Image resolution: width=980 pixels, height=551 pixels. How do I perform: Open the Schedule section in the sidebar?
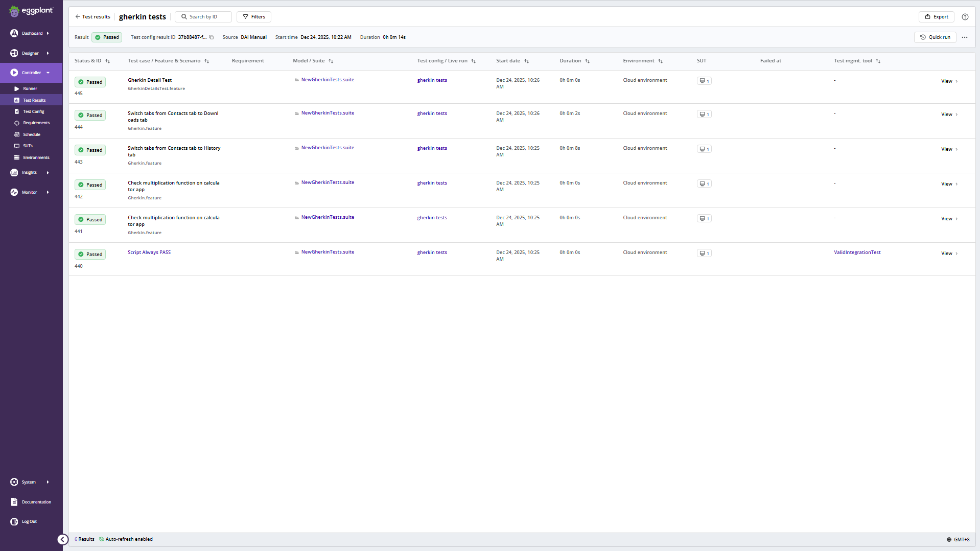(31, 134)
